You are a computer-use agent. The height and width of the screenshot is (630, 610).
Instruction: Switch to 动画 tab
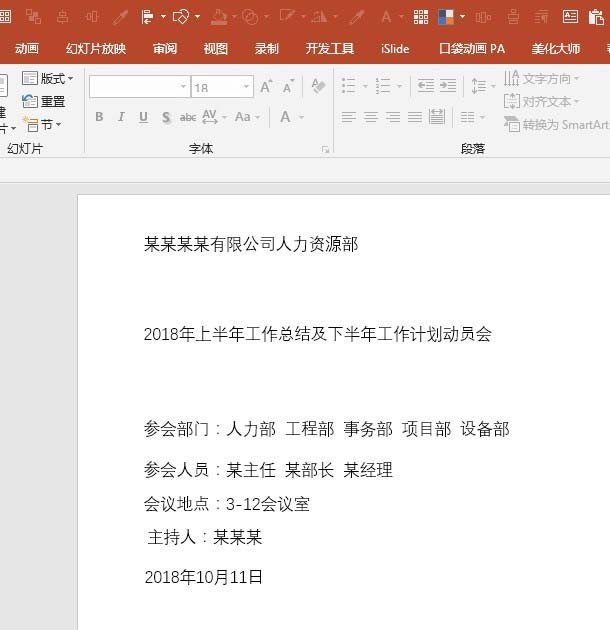click(27, 49)
